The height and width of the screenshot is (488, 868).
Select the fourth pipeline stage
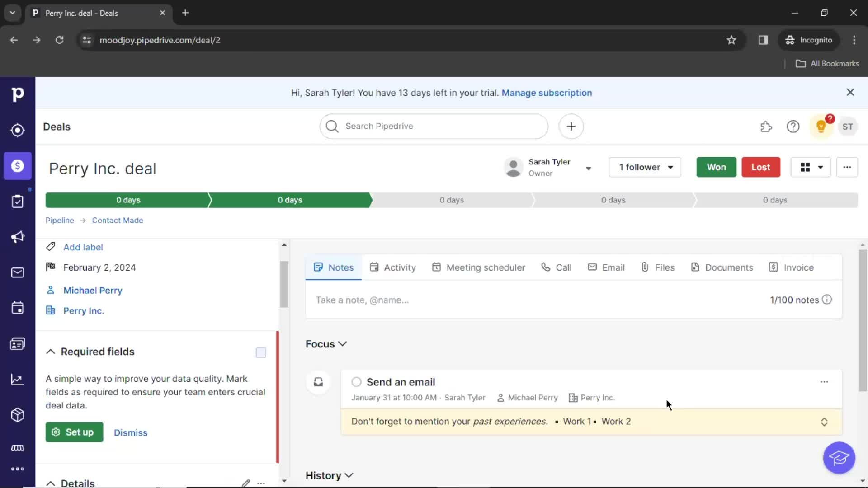(613, 200)
